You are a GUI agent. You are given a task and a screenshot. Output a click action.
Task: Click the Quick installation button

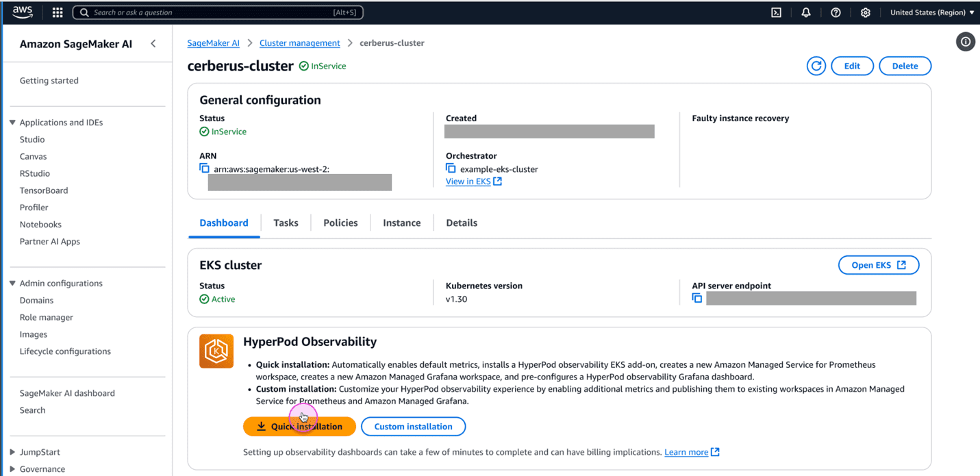299,427
